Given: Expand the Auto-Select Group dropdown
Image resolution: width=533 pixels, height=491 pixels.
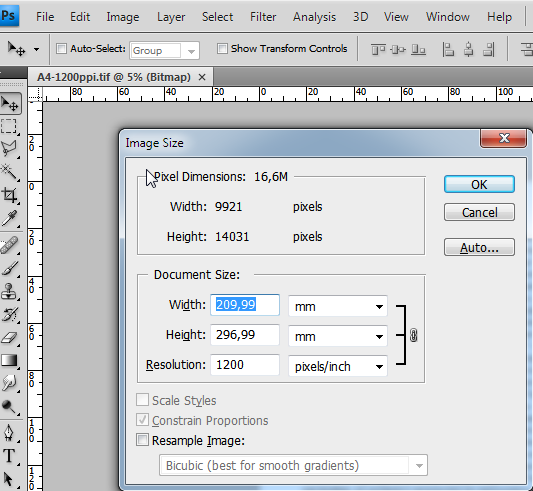Looking at the screenshot, I should pos(164,51).
